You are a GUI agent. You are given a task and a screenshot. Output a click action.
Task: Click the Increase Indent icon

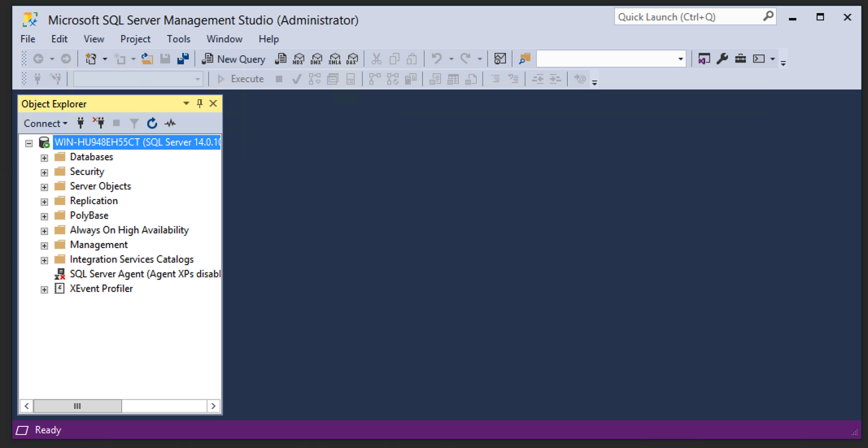(x=556, y=79)
